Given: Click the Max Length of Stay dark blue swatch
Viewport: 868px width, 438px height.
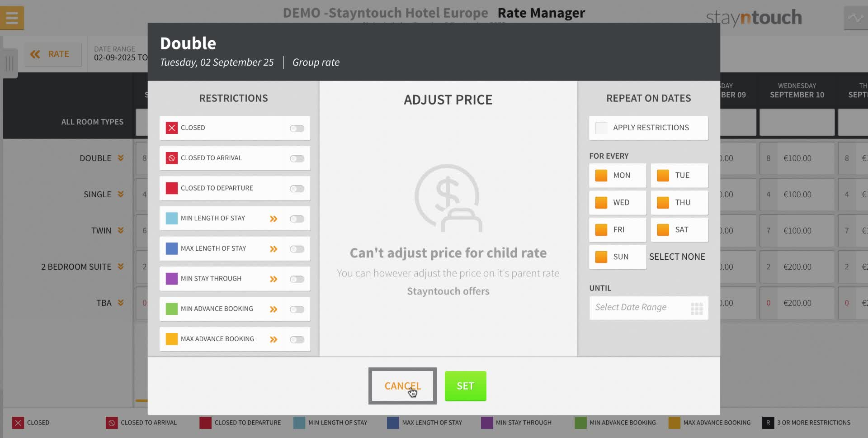Looking at the screenshot, I should [x=171, y=248].
